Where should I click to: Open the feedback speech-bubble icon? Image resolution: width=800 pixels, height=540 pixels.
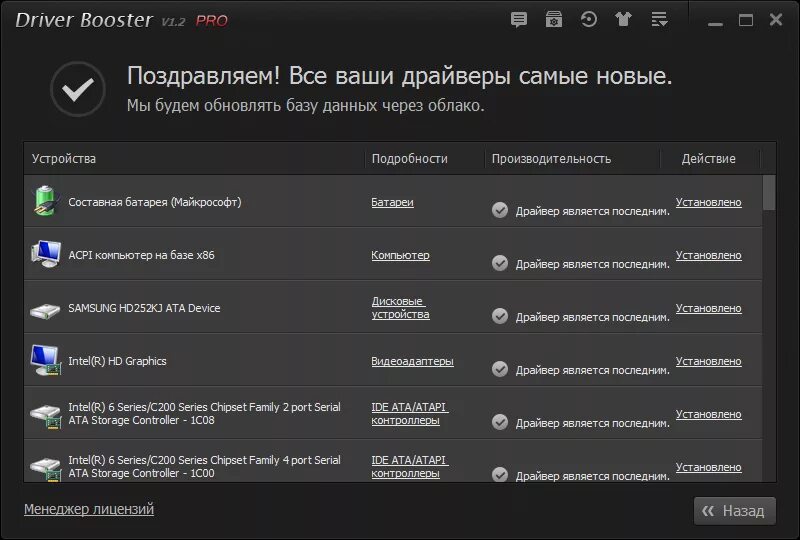518,20
